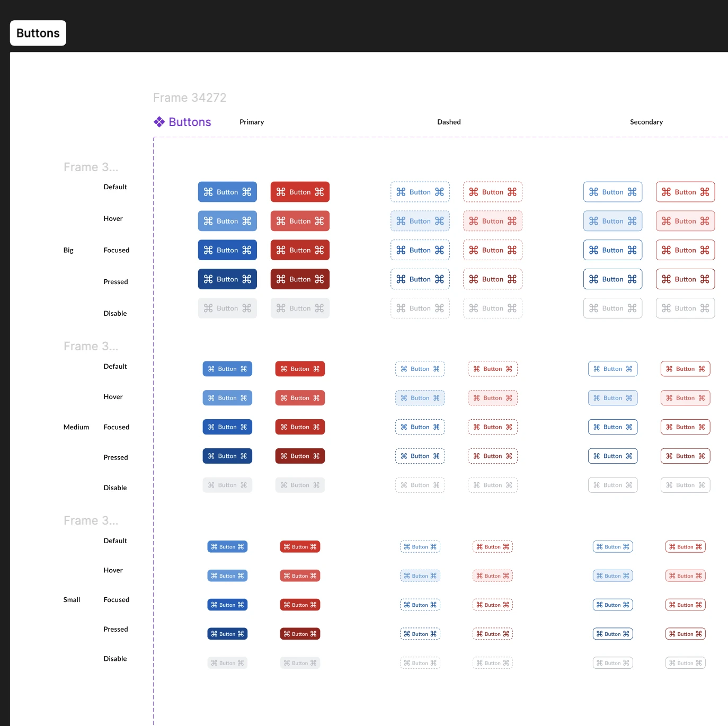Screen dimensions: 728x726
Task: Click the Big Hover red Secondary button
Action: pyautogui.click(x=686, y=221)
